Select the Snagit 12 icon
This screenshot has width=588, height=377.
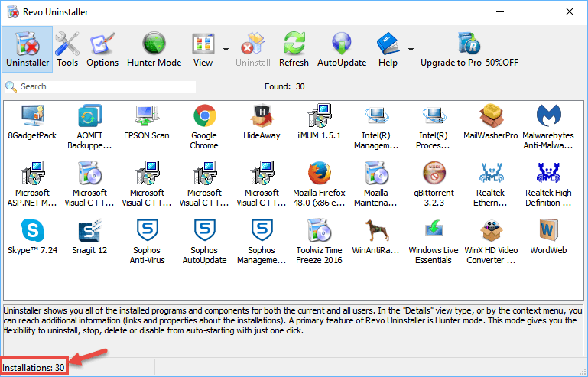89,230
